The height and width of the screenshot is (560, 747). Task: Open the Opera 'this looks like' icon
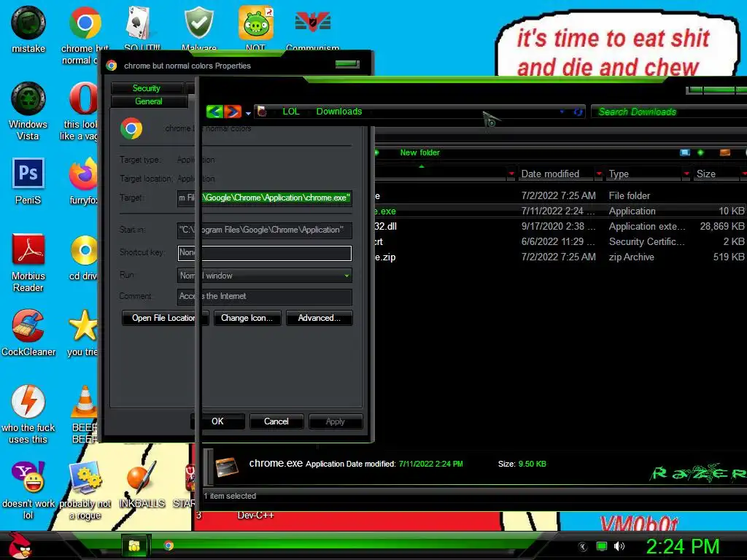pyautogui.click(x=81, y=111)
